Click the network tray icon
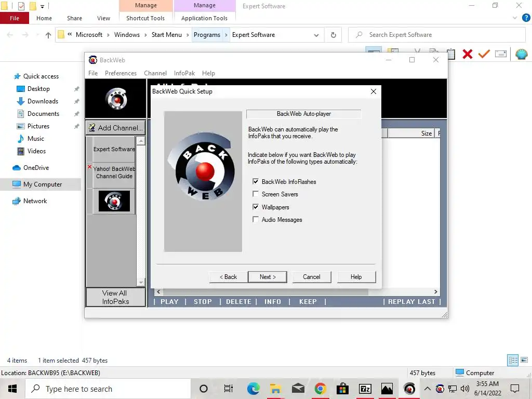Screen dimensions: 532x399 (453, 389)
